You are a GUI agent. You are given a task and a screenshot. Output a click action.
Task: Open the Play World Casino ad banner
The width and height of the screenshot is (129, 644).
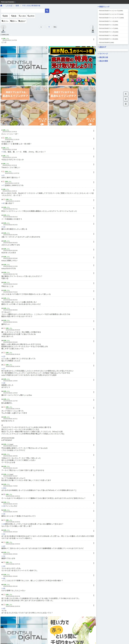72,66
